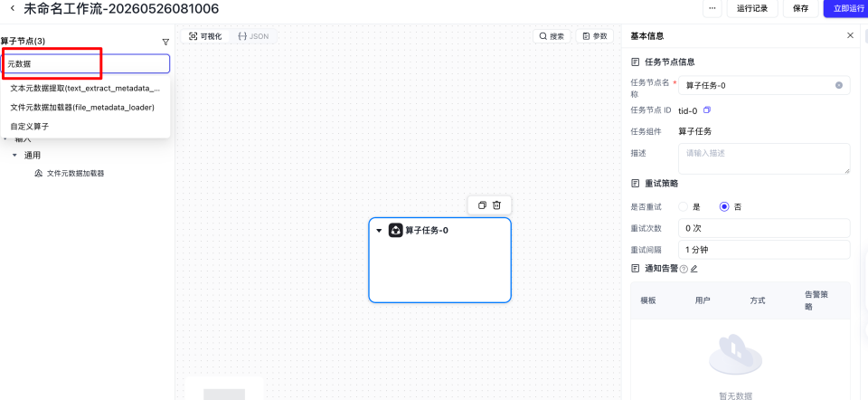Choose 文件元数据加载器(file_metadata_loader) suggestion
This screenshot has width=868, height=400.
86,108
